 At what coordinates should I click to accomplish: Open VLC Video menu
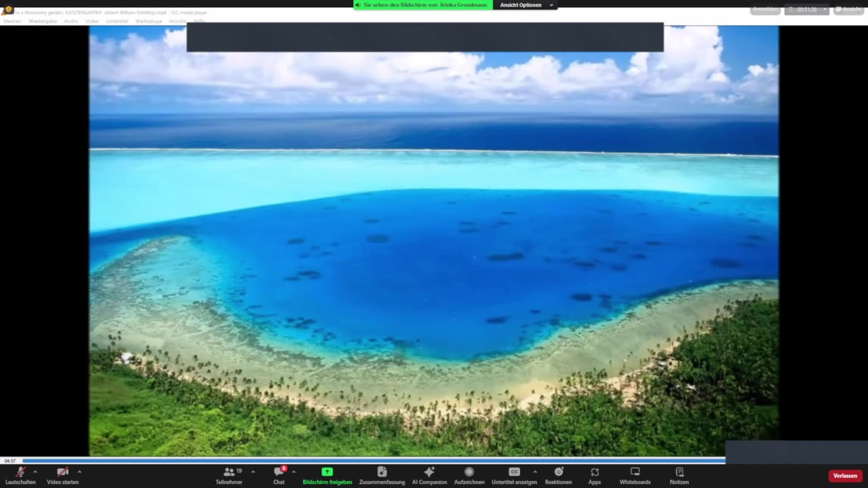[x=92, y=21]
